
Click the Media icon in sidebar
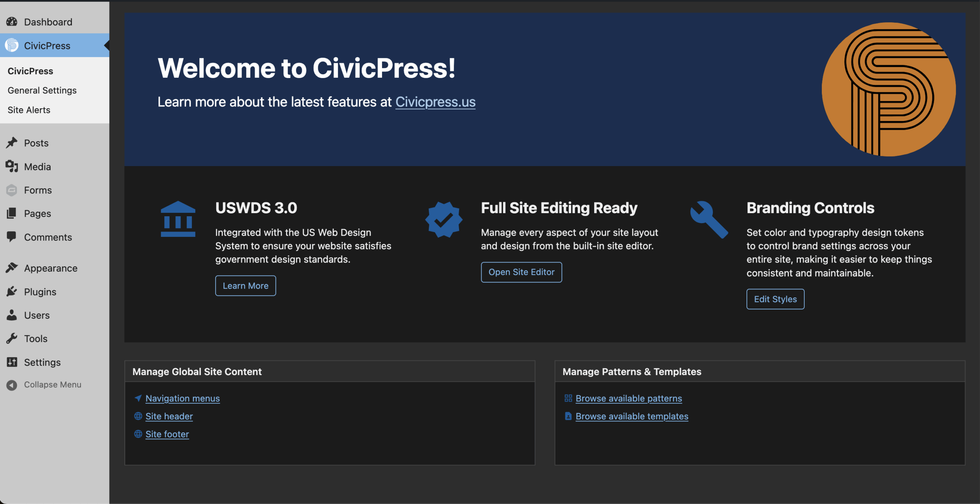12,166
